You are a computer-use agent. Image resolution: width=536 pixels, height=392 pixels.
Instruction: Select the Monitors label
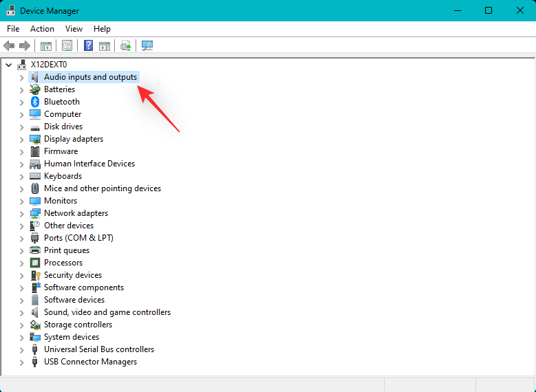pos(61,201)
